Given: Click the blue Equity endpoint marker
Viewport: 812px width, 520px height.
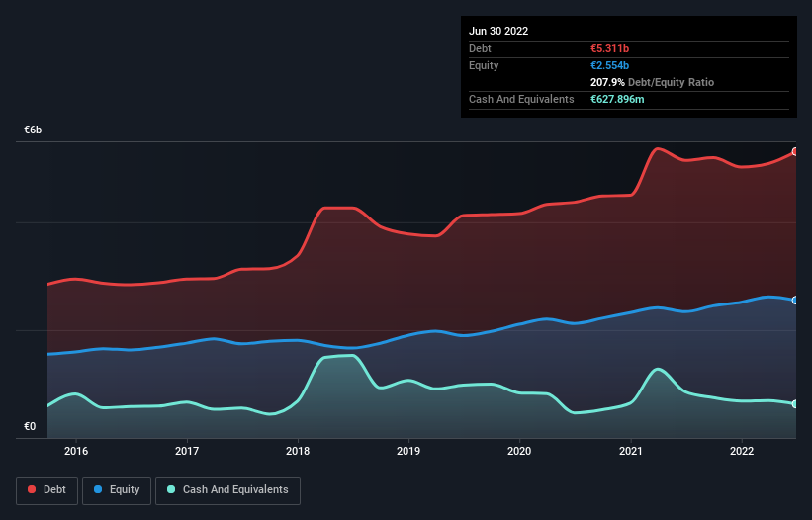Looking at the screenshot, I should [x=795, y=301].
